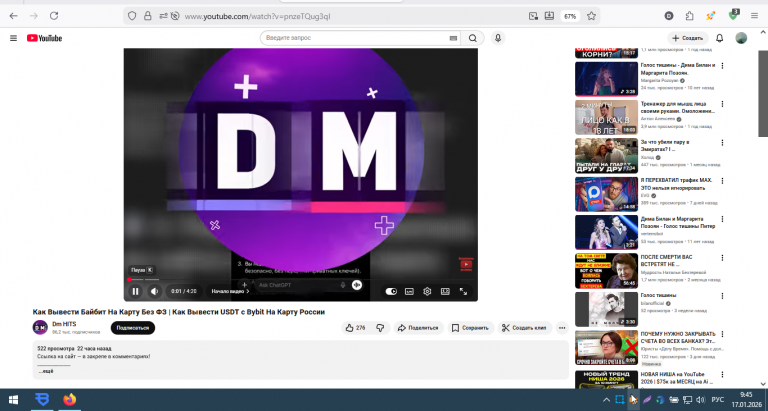Open the 'Я ПЕРЕХВАТИЛ трафик MAX' video title
This screenshot has width=768, height=411.
[x=676, y=184]
